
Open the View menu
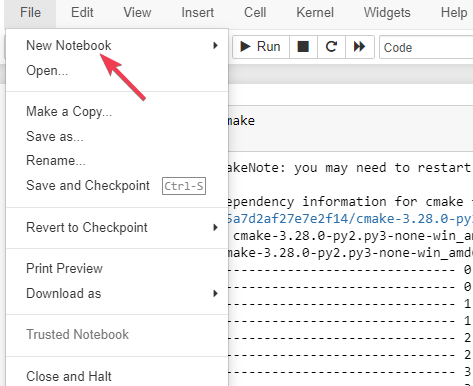click(x=137, y=13)
